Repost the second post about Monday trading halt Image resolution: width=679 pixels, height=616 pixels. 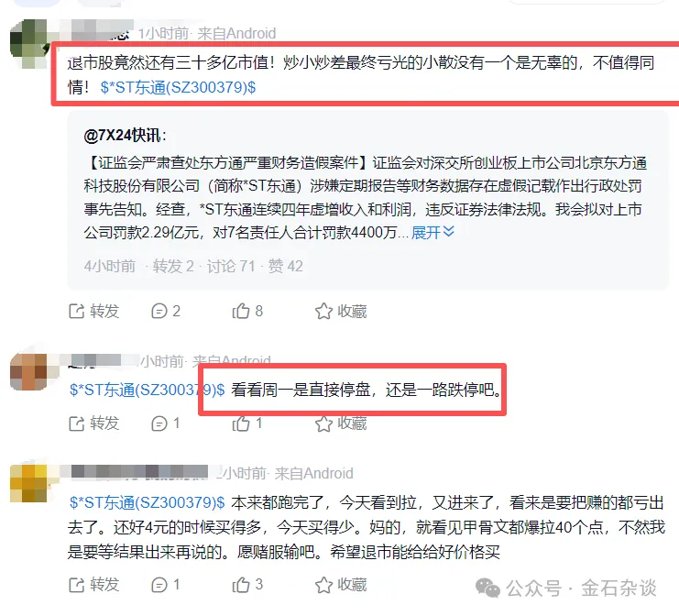pyautogui.click(x=93, y=423)
